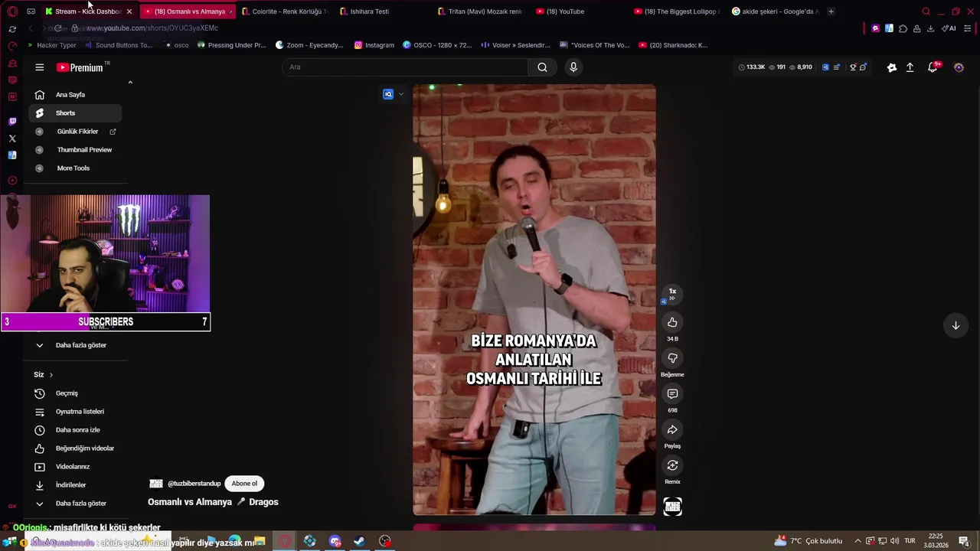This screenshot has height=551, width=980.
Task: Open Thumbnail Preview tool
Action: (75, 150)
